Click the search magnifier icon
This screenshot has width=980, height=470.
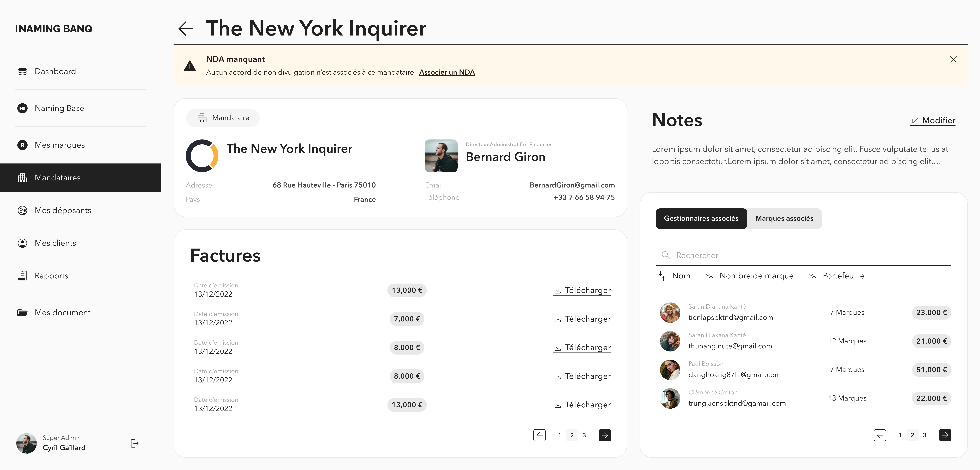coord(666,255)
